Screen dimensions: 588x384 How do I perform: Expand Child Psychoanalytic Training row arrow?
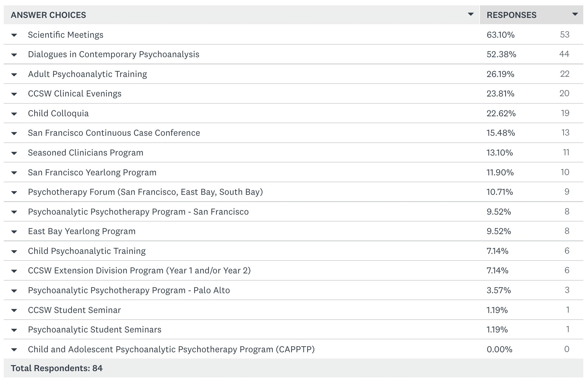coord(14,252)
